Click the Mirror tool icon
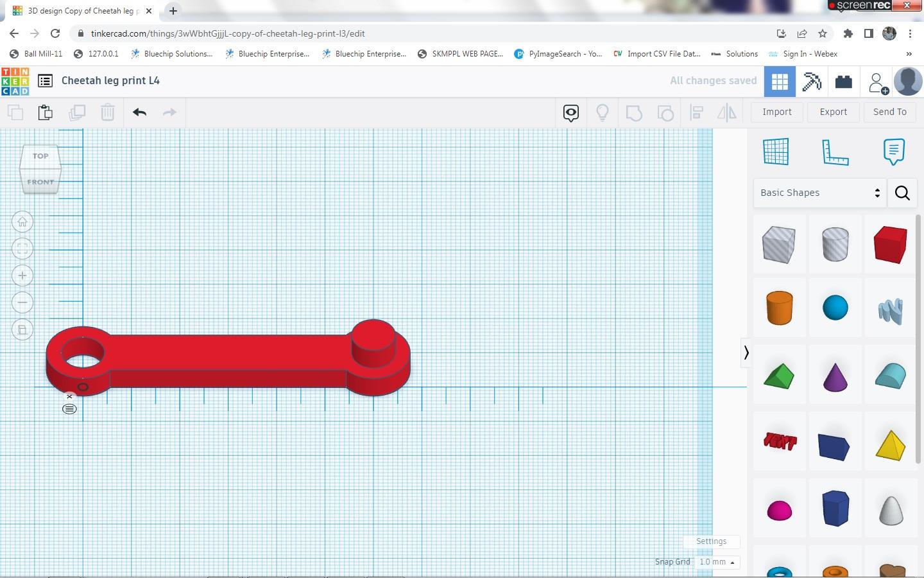 (727, 113)
